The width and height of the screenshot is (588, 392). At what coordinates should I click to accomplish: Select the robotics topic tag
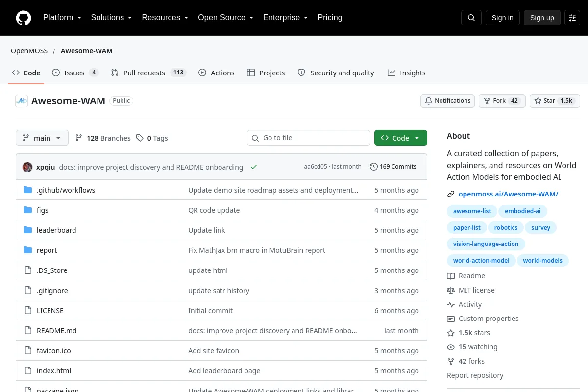tap(506, 228)
